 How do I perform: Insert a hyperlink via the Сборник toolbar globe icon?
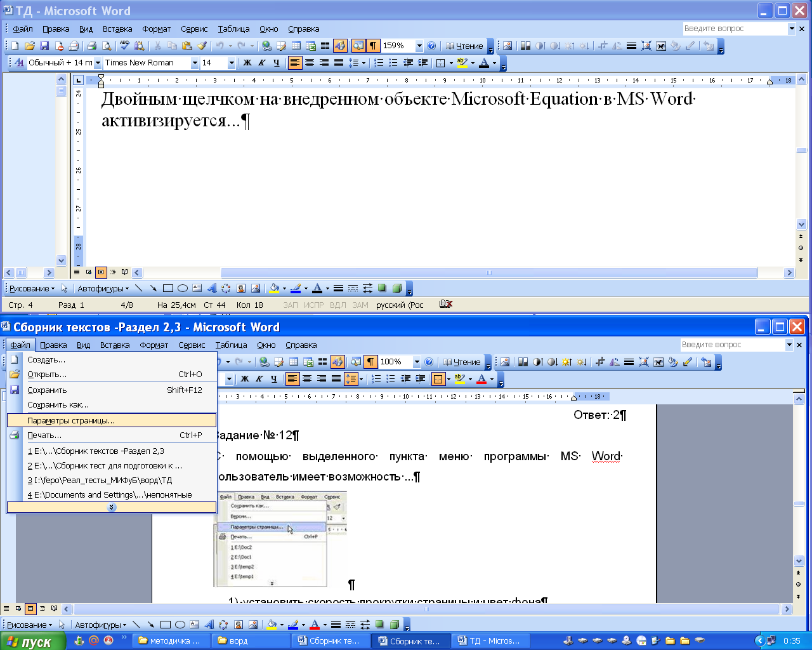coord(265,362)
